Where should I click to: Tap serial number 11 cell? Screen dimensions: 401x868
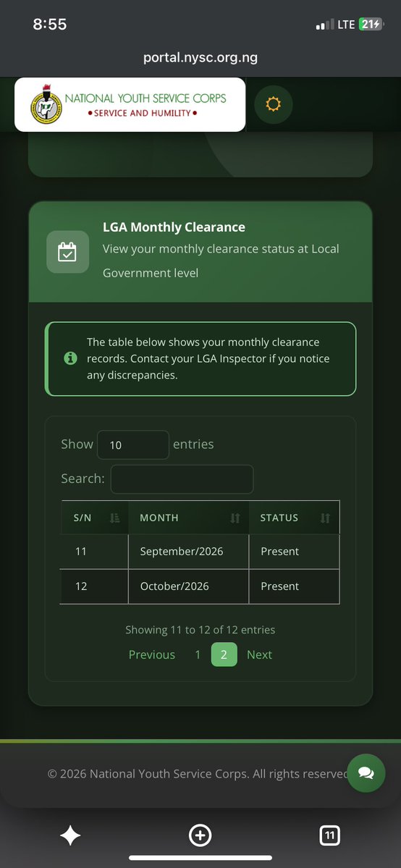click(93, 552)
